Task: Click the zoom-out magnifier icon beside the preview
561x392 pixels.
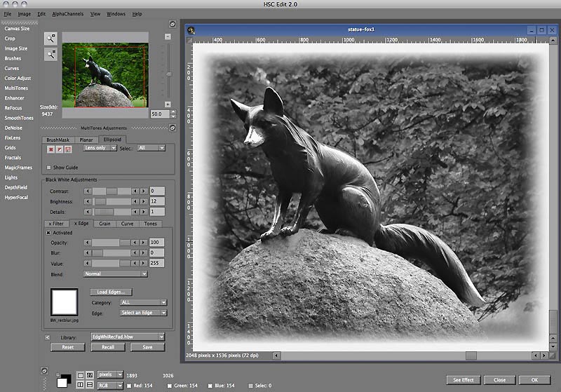Action: [x=50, y=54]
